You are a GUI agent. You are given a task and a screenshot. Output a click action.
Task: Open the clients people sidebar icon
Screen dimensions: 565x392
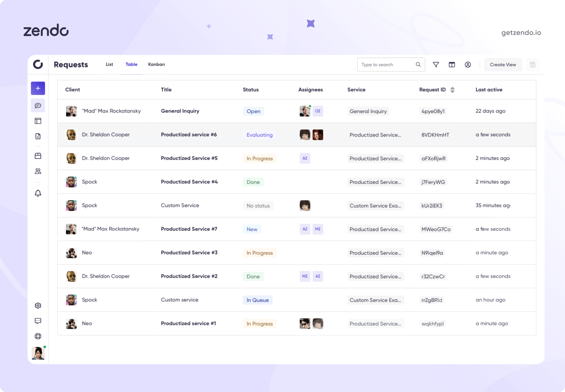tap(38, 171)
